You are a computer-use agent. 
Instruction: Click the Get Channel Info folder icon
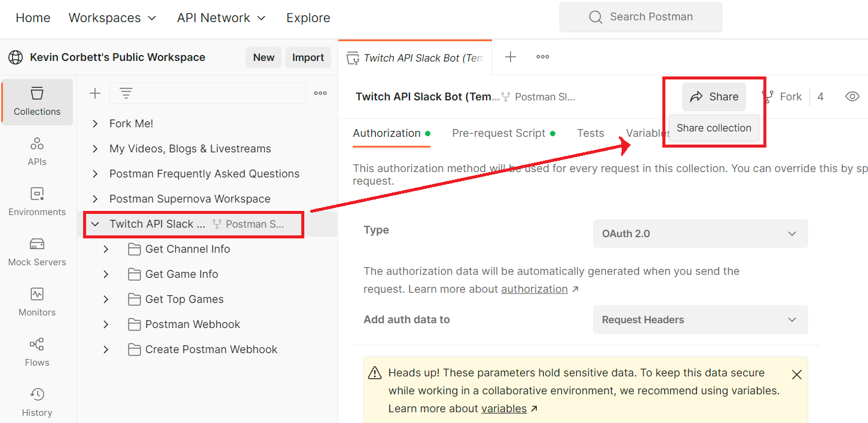pos(135,249)
